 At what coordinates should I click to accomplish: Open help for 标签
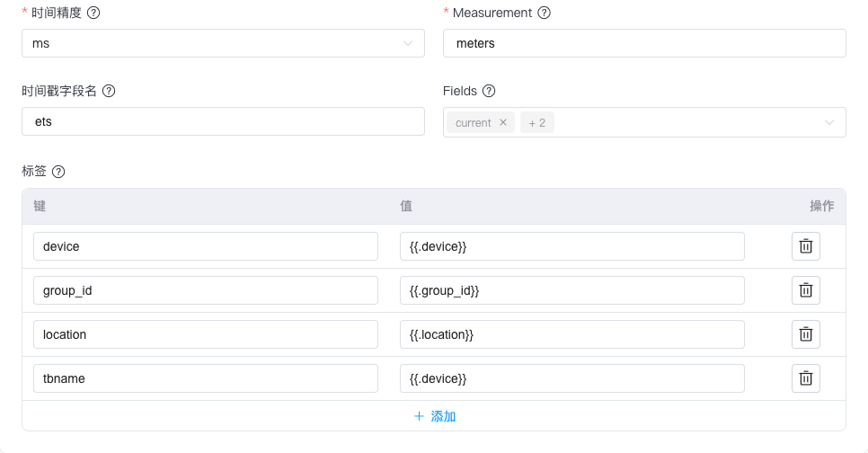coord(58,172)
